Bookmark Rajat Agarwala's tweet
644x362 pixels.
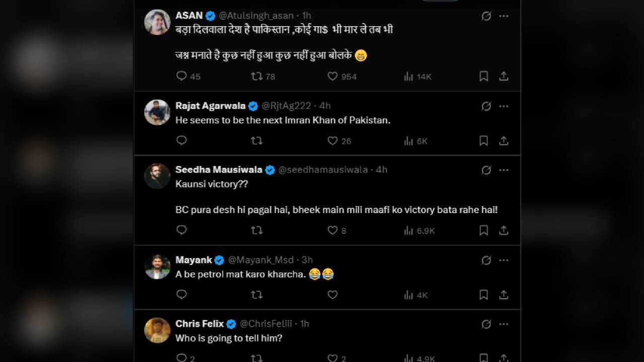484,141
